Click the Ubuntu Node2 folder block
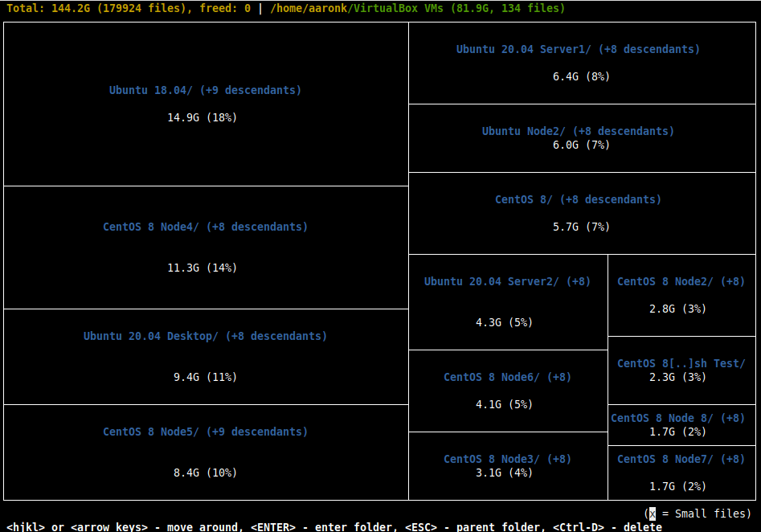 pyautogui.click(x=578, y=138)
